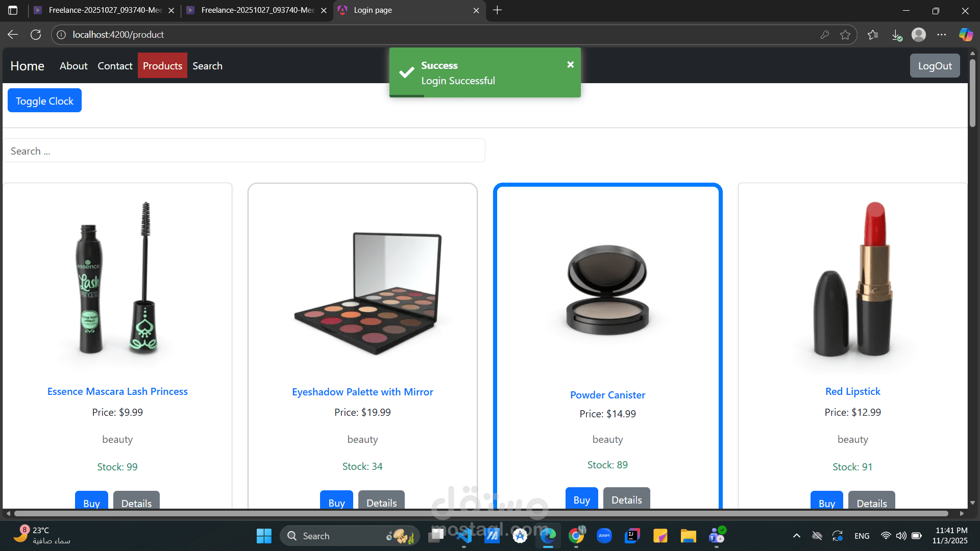This screenshot has height=551, width=980.
Task: Click the browser refresh icon
Action: pos(36,35)
